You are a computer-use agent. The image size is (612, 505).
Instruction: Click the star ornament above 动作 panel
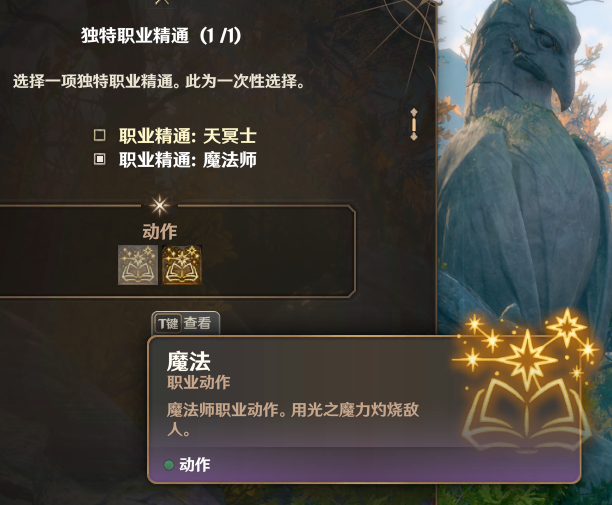click(x=160, y=205)
